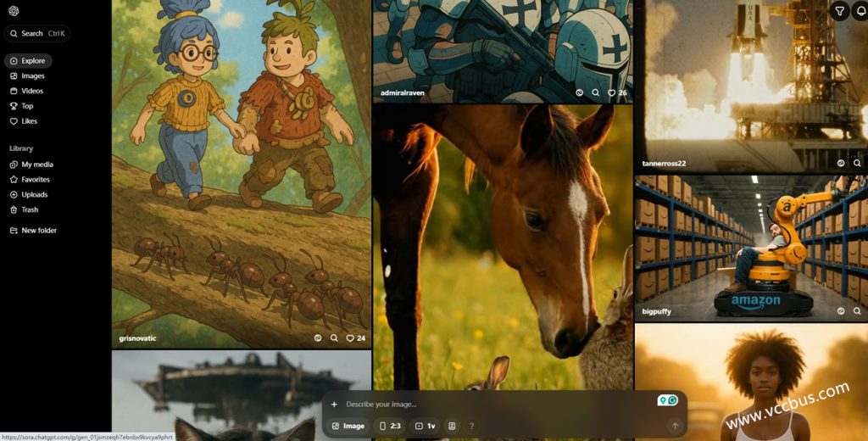868x441 pixels.
Task: Open the 1v variations dropdown
Action: point(425,426)
